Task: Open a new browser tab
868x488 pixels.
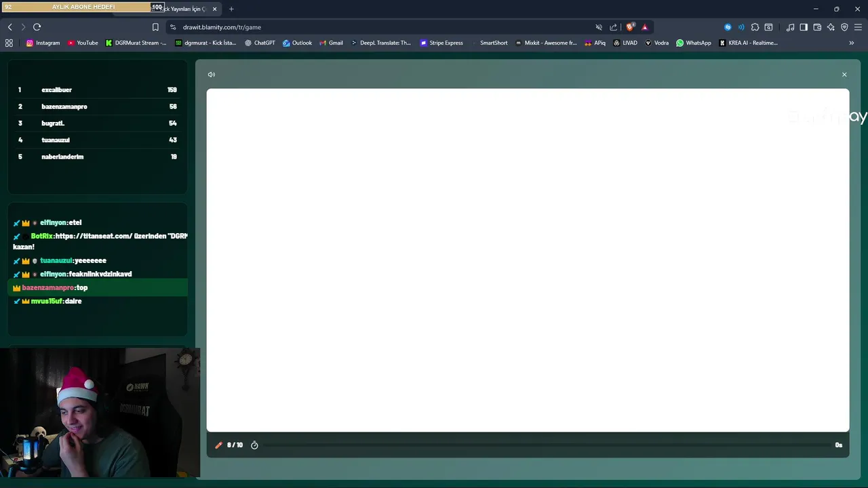Action: 231,9
